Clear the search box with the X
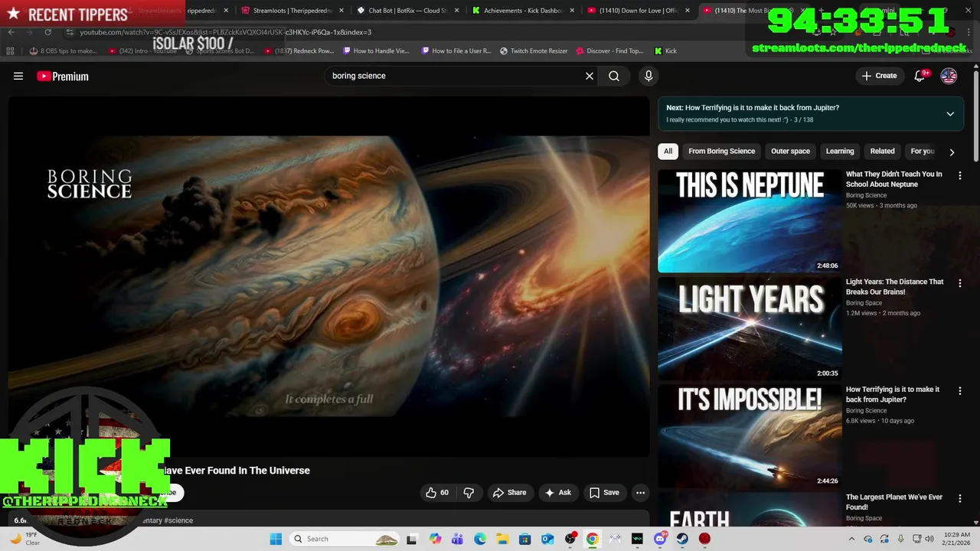This screenshot has width=980, height=551. click(590, 76)
